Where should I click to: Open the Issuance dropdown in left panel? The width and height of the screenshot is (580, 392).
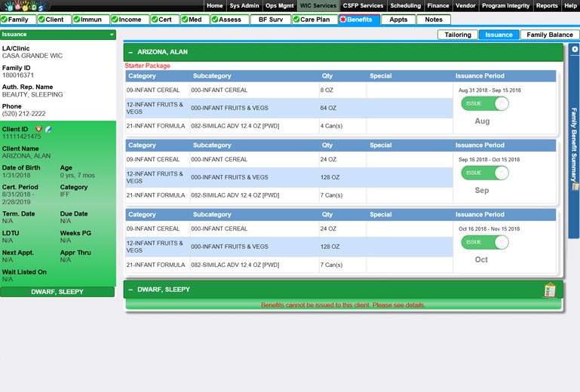pyautogui.click(x=112, y=35)
